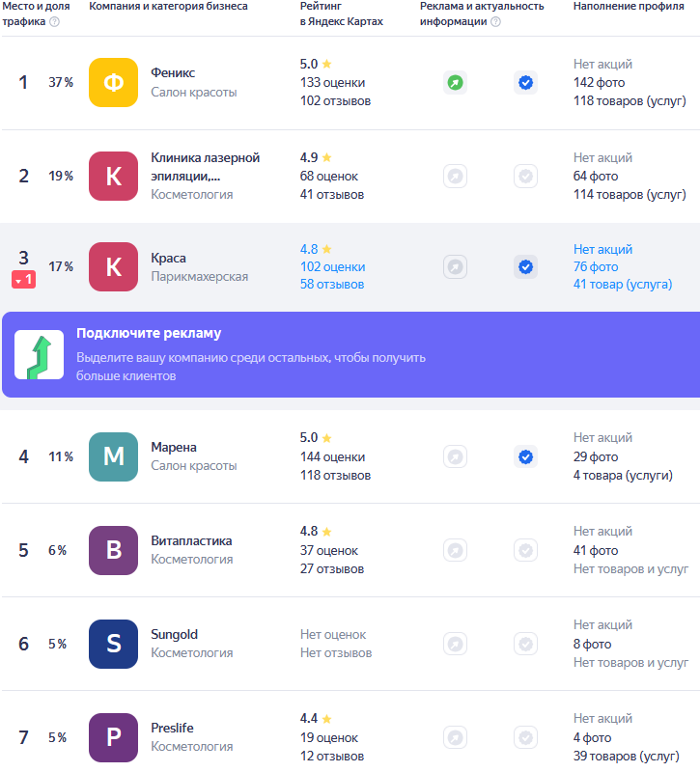
Task: Click the red K avatar of Краса
Action: tap(113, 267)
